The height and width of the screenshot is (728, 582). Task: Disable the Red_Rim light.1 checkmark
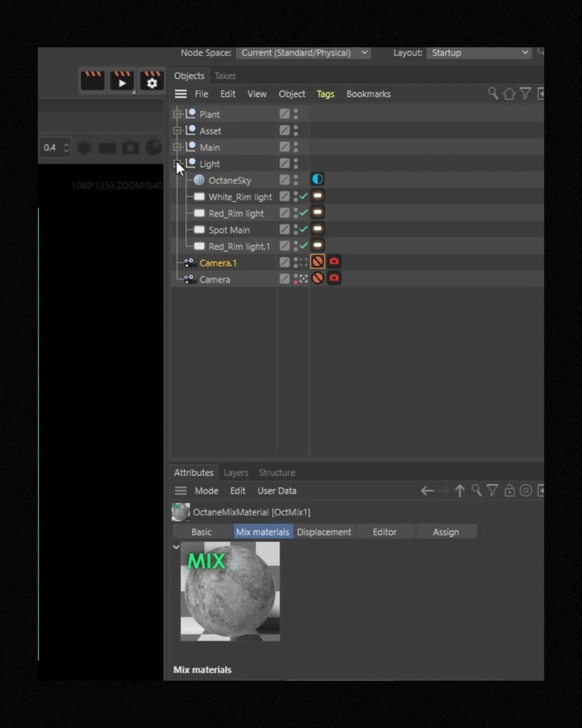[303, 246]
